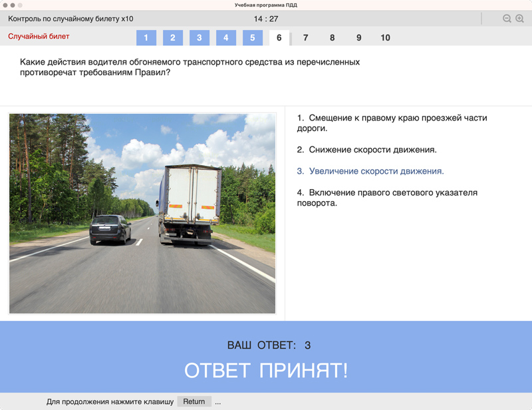Go to question 1 tab
Image resolution: width=532 pixels, height=410 pixels.
coord(146,38)
